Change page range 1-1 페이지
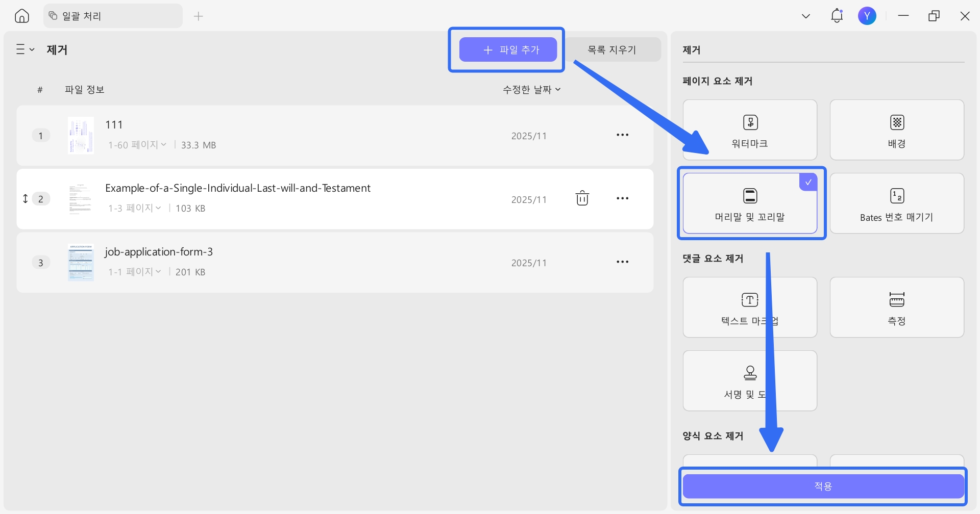The image size is (980, 514). coord(135,272)
